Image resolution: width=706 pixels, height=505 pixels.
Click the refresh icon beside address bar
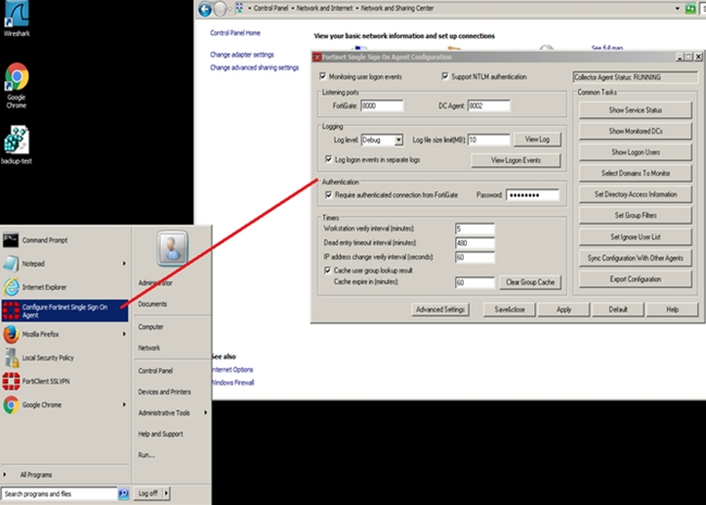tap(690, 9)
